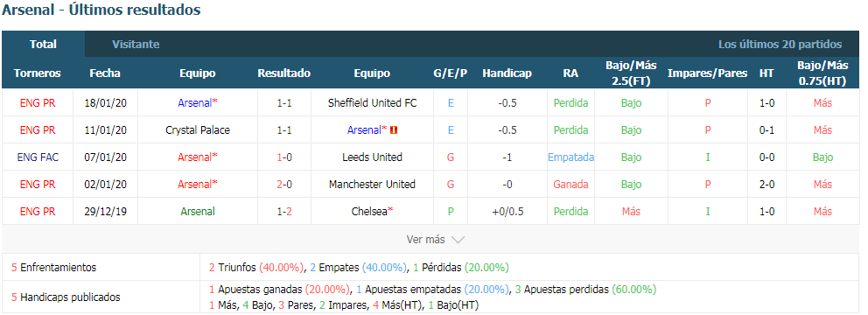Click ENG FAC tournament label
This screenshot has height=315, width=868.
(x=38, y=157)
